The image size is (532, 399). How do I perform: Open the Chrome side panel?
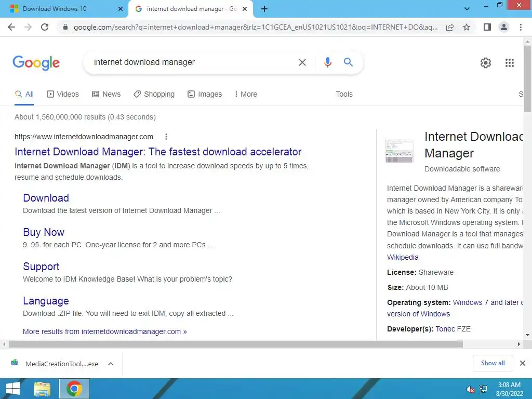487,27
